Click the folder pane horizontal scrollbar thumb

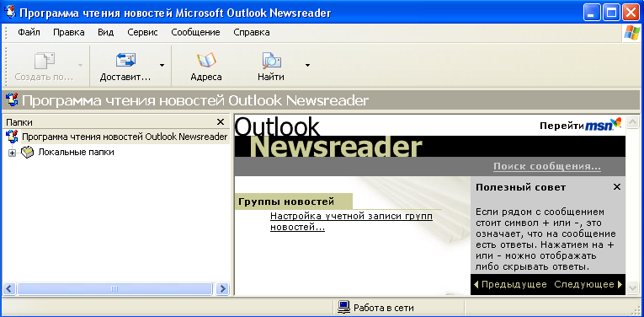click(x=114, y=288)
